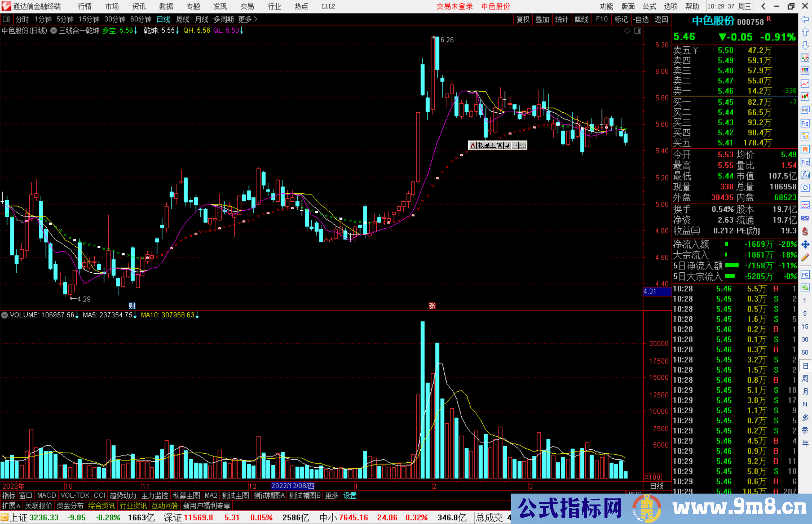Click the layout square before 分时
812x524 pixels.
point(6,19)
